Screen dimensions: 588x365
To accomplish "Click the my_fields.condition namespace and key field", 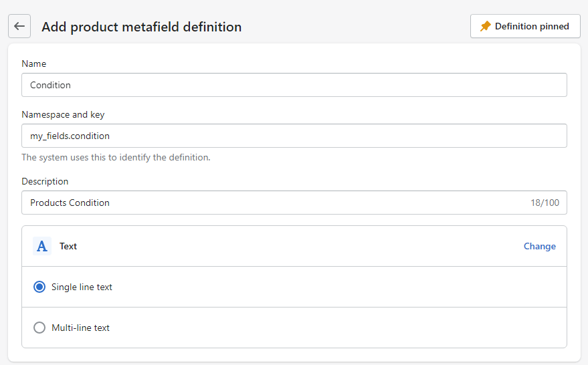I will 294,136.
